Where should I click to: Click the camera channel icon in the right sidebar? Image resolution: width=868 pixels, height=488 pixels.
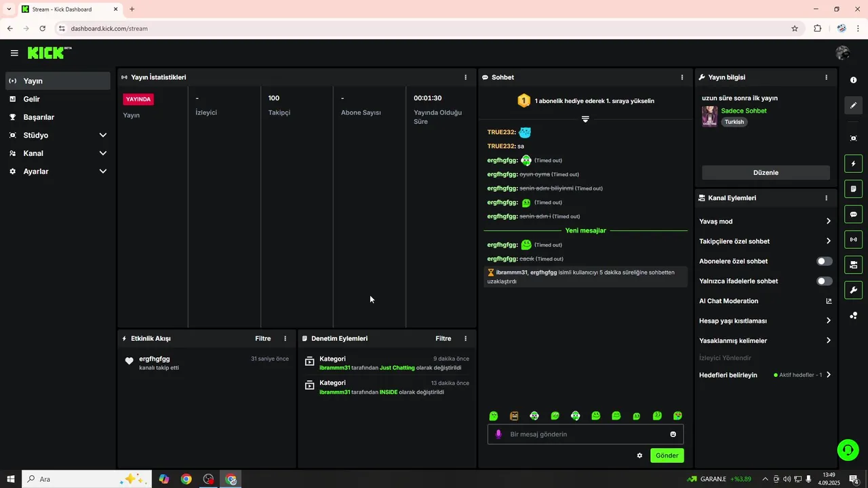click(853, 264)
